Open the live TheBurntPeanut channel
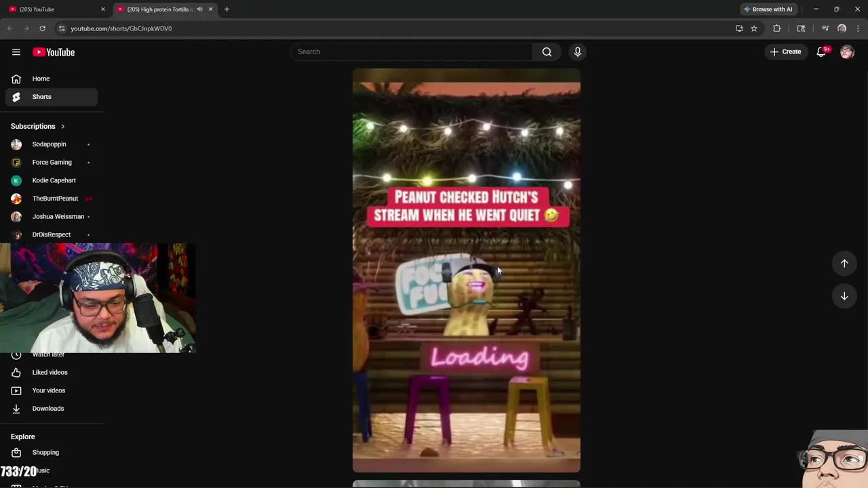 click(52, 199)
